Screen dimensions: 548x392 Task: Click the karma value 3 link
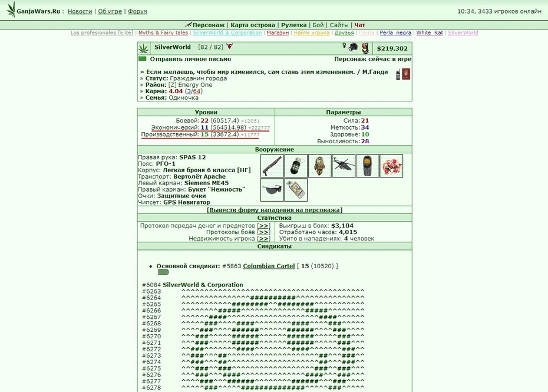[x=189, y=91]
